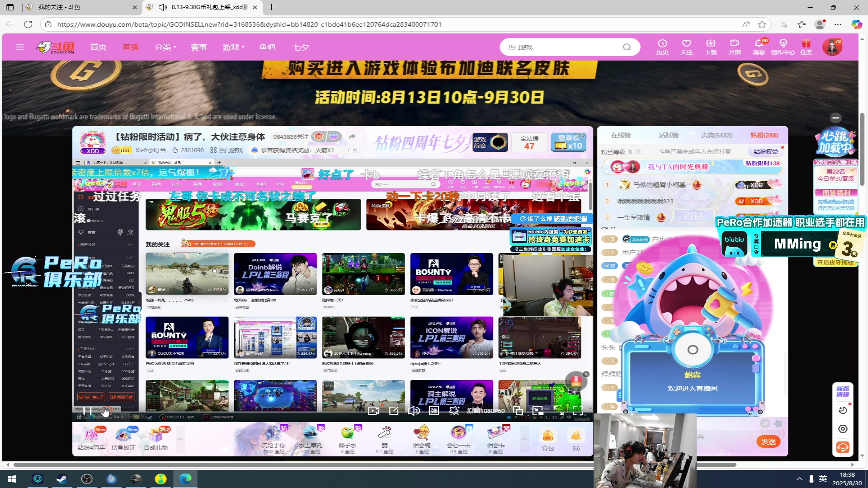Send the 相会鸭 duck gift
868x488 pixels.
click(x=421, y=439)
